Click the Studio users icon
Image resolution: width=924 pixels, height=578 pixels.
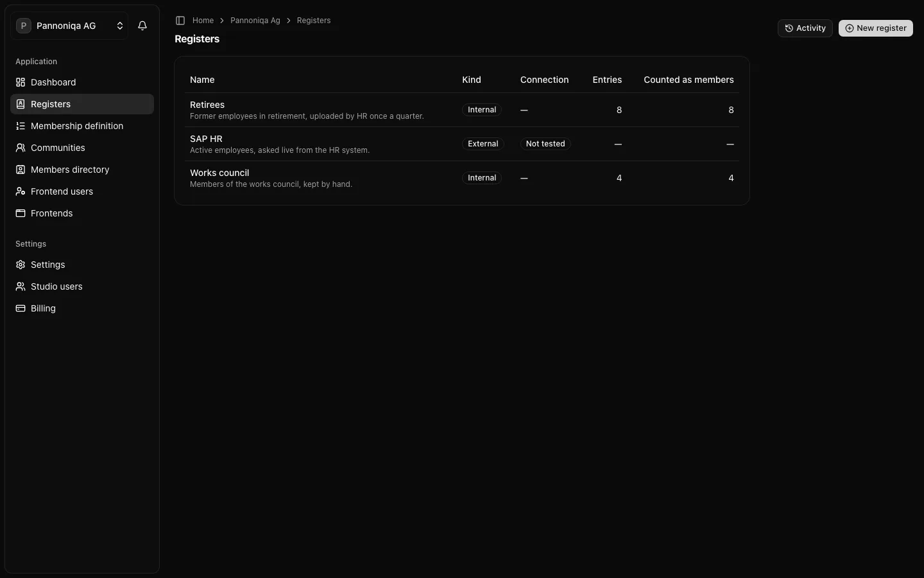coord(21,286)
